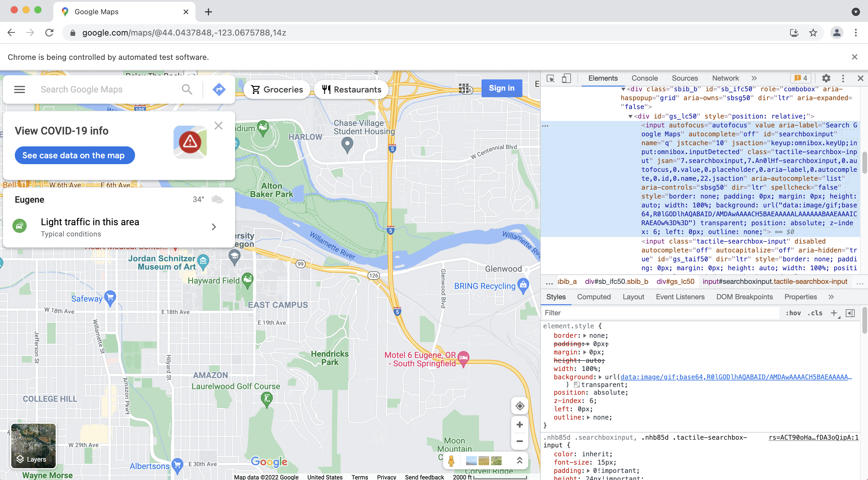Toggle the .cls class editor
Image resolution: width=868 pixels, height=480 pixels.
coord(815,313)
